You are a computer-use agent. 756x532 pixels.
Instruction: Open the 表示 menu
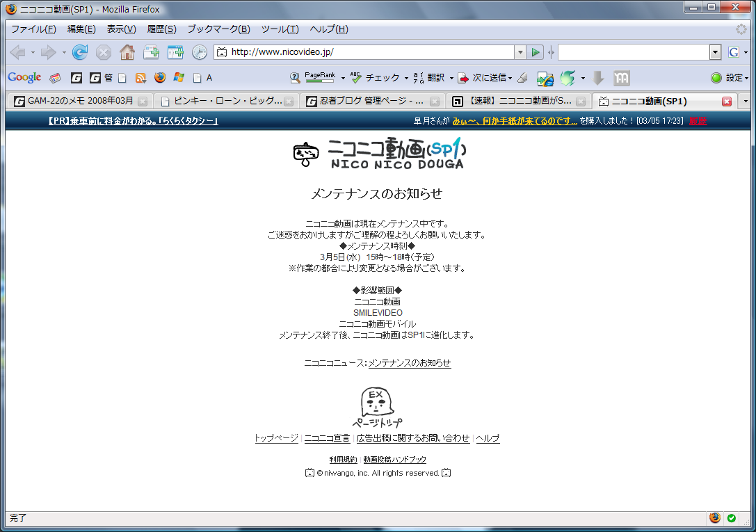point(122,29)
